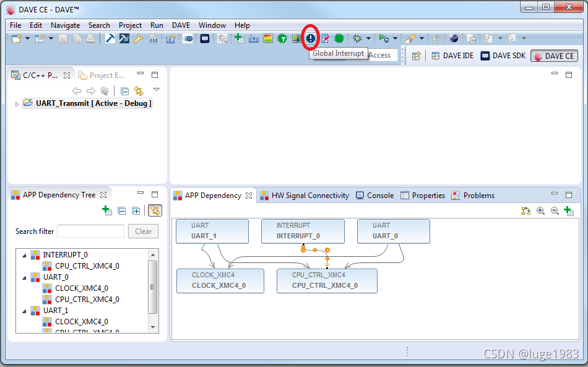This screenshot has height=367, width=588.
Task: Open the Help menu
Action: [242, 25]
